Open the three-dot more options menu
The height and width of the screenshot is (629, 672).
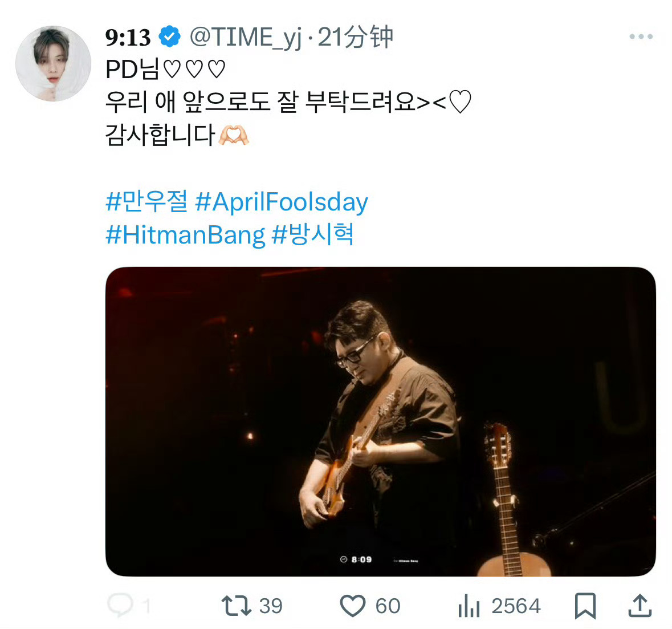pyautogui.click(x=641, y=37)
